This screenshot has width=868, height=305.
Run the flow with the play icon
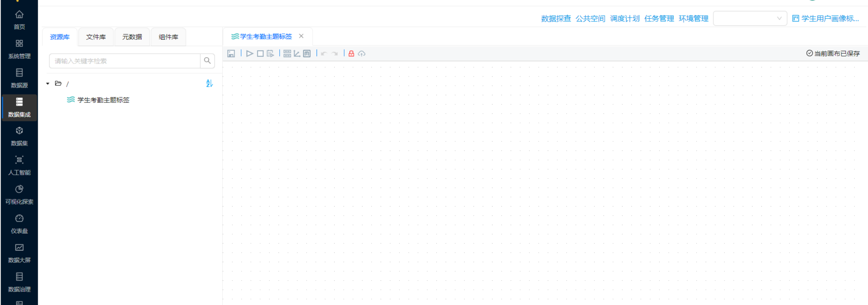coord(250,54)
